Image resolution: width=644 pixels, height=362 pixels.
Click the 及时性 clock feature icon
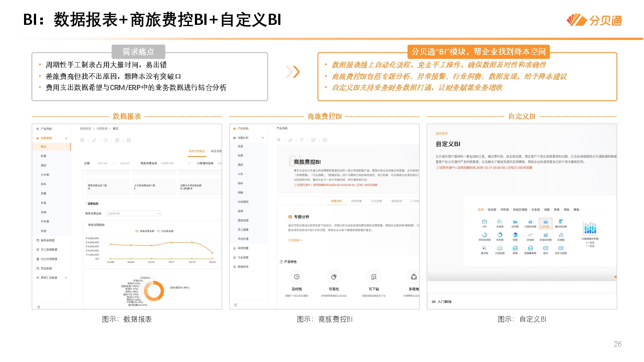(x=297, y=276)
